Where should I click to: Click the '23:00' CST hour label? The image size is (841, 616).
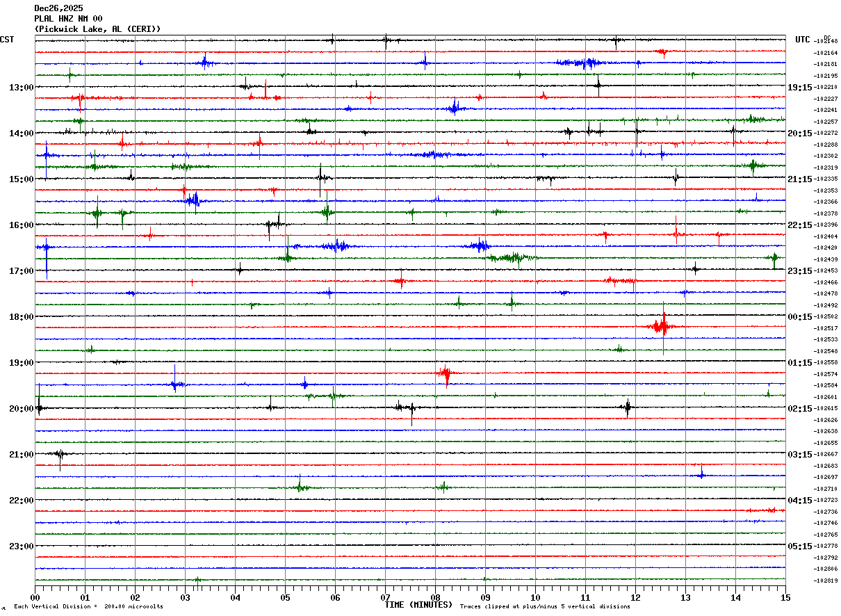21,546
